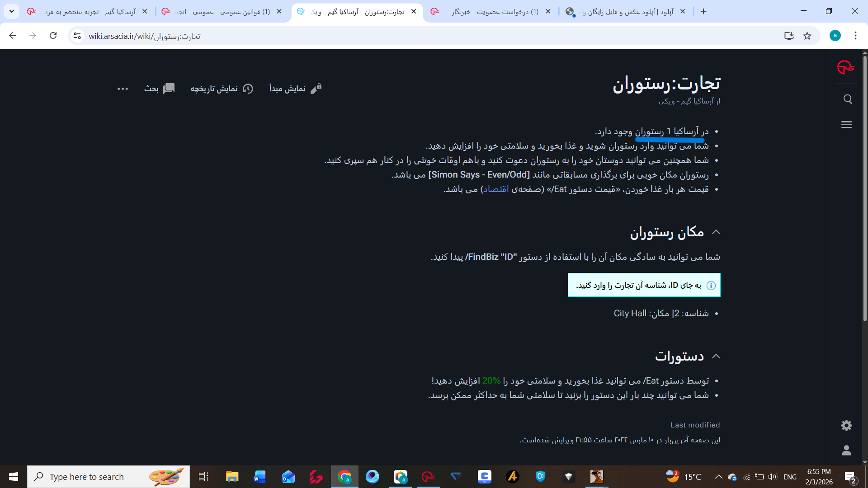Bookmark this page with the star icon
Viewport: 868px width, 488px height.
[807, 36]
